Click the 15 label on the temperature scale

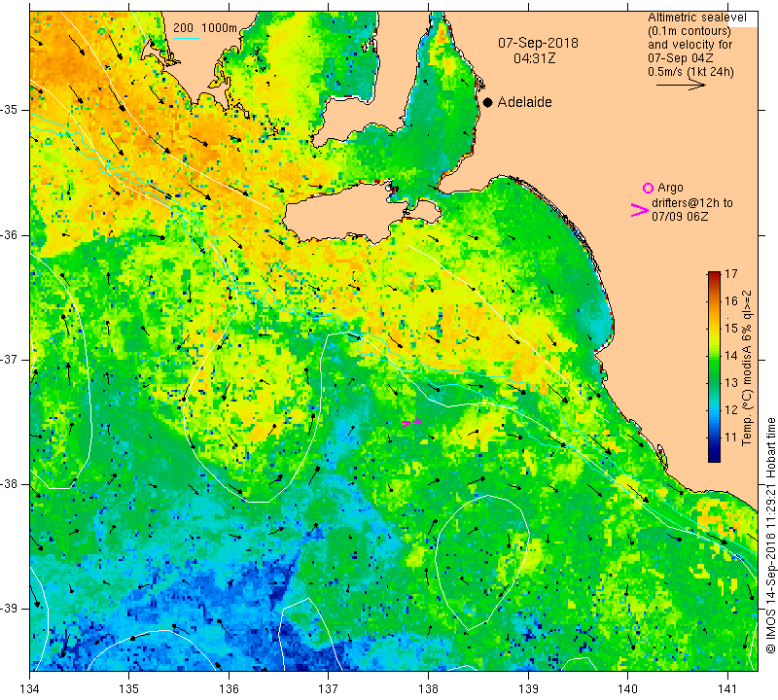tap(731, 328)
